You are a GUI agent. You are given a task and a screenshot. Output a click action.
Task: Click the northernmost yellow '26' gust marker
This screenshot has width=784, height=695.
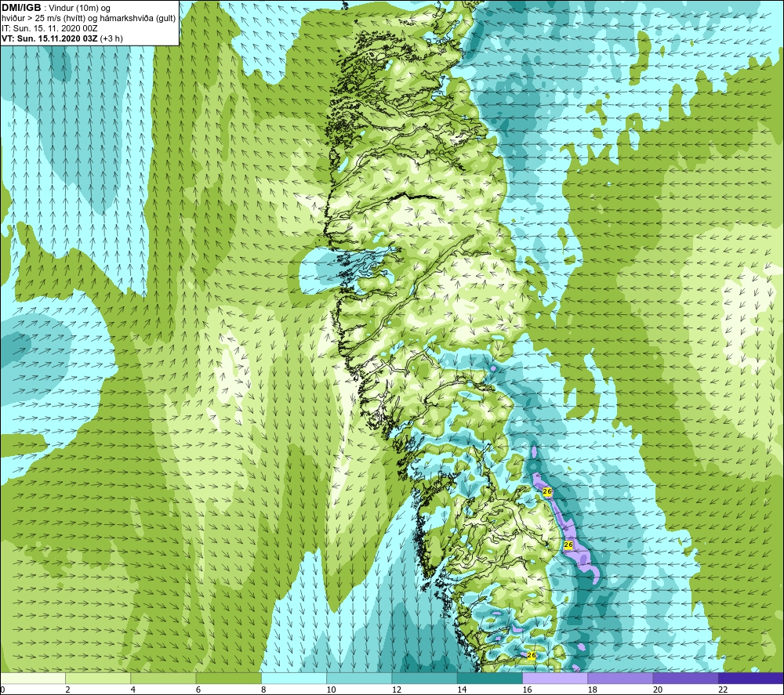(547, 491)
